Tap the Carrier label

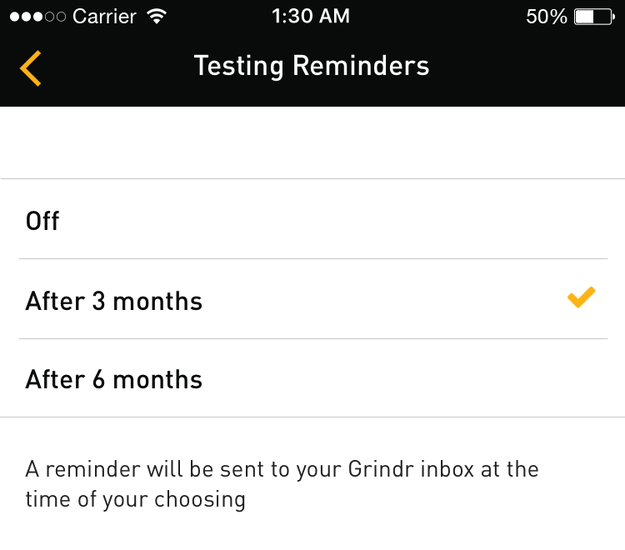click(x=104, y=17)
